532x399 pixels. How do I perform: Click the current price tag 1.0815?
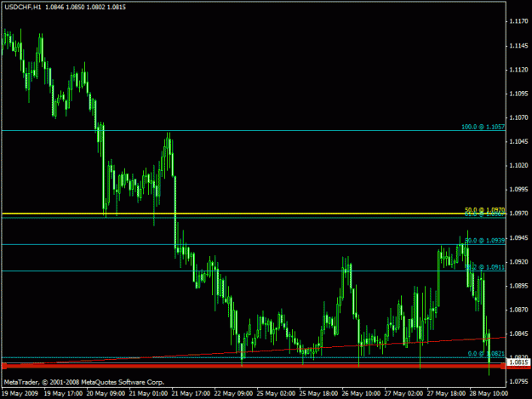pos(518,362)
